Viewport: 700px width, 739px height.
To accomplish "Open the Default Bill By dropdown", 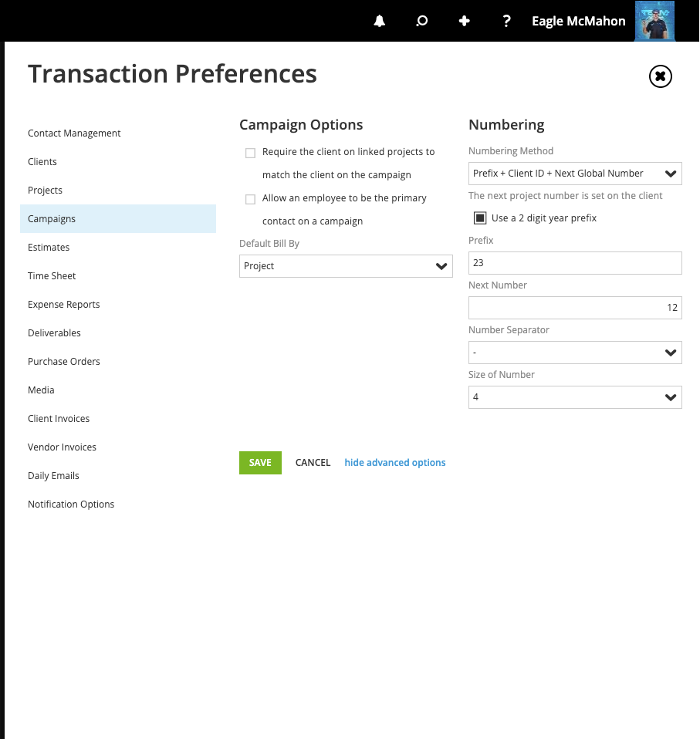I will [x=346, y=266].
